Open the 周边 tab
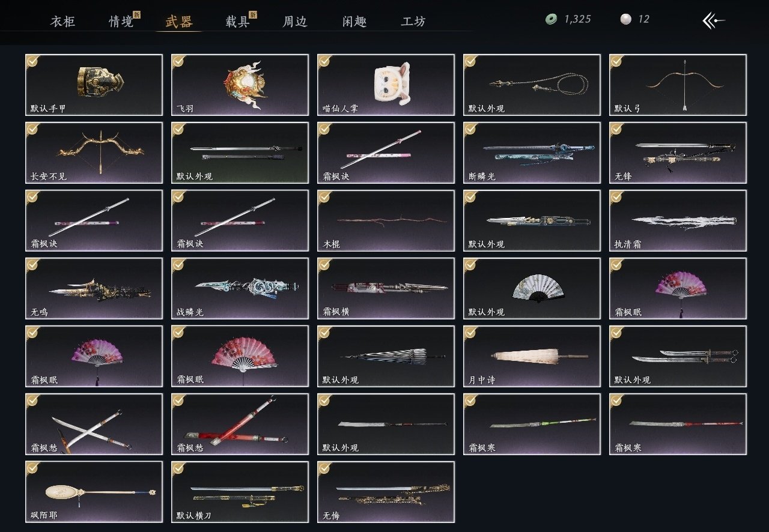This screenshot has width=769, height=532. pos(295,22)
